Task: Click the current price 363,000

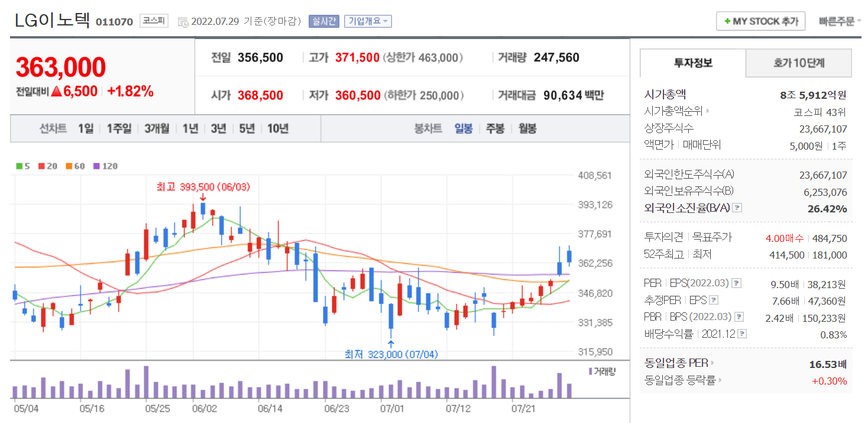Action: pyautogui.click(x=60, y=68)
